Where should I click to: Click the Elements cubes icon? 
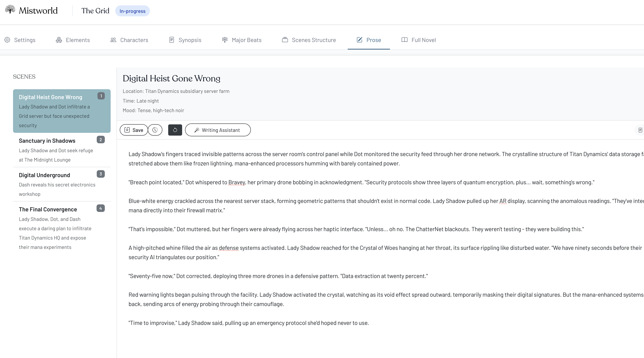(x=59, y=40)
